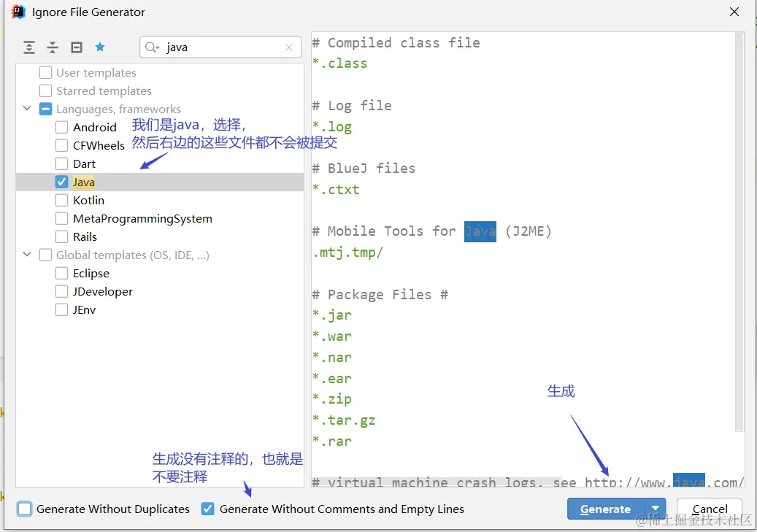Viewport: 757px width, 532px height.
Task: Click the Cancel button
Action: click(x=710, y=509)
